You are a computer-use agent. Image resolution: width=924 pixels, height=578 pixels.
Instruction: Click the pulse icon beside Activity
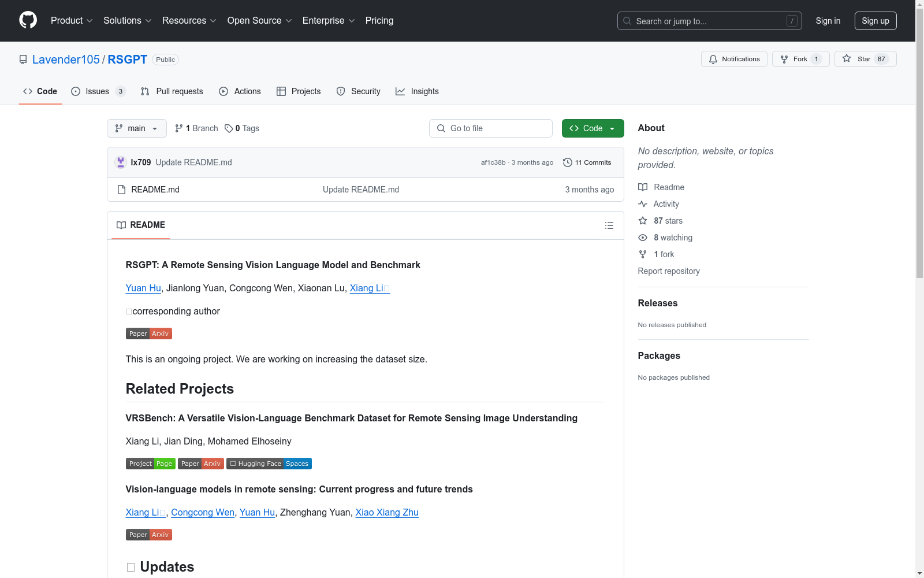point(643,204)
